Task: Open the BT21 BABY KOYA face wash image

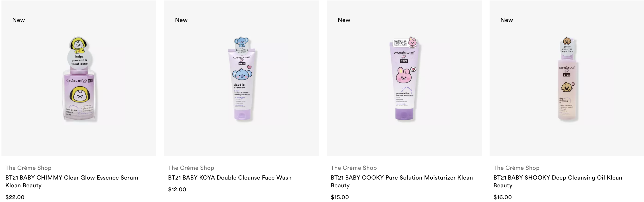Action: pos(242,78)
